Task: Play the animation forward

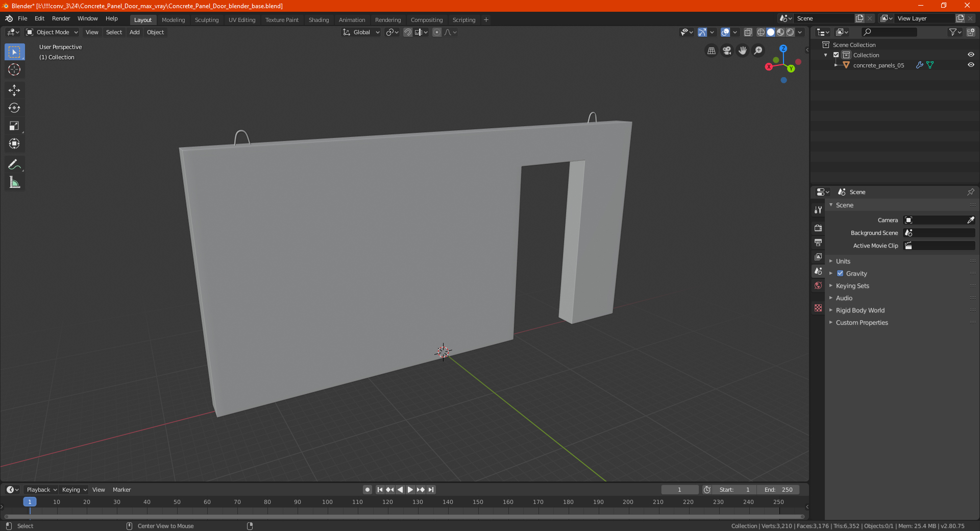Action: pos(410,490)
